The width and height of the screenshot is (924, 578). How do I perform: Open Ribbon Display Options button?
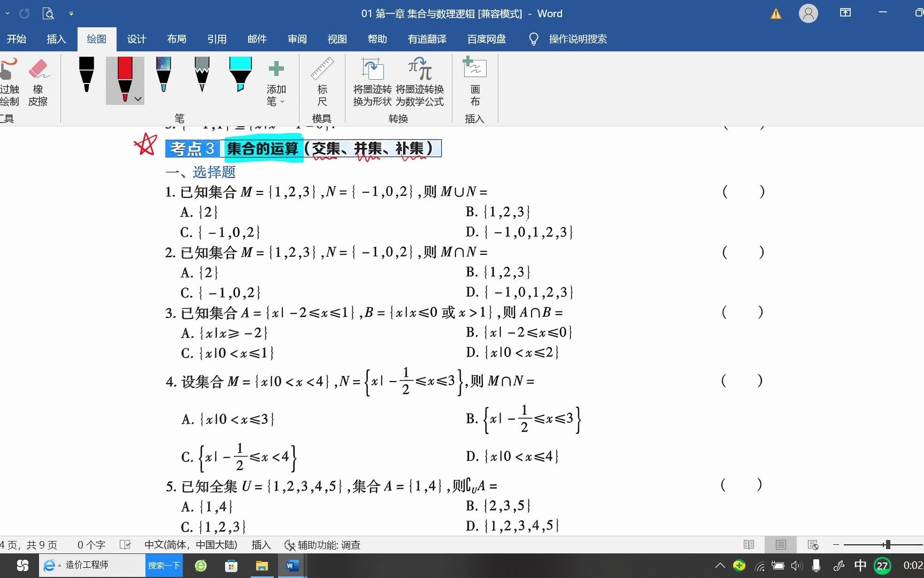[845, 13]
